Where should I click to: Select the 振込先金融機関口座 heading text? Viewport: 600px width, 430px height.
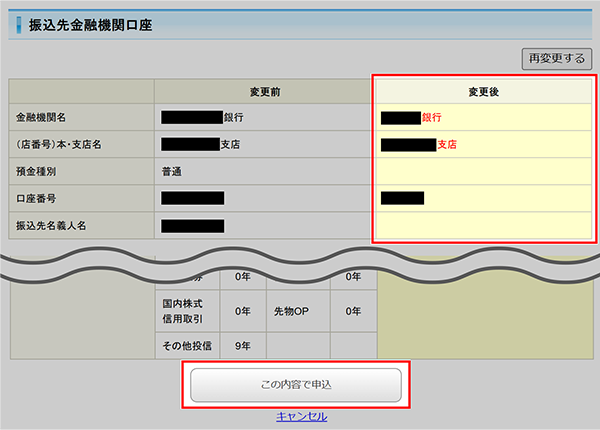pyautogui.click(x=92, y=21)
